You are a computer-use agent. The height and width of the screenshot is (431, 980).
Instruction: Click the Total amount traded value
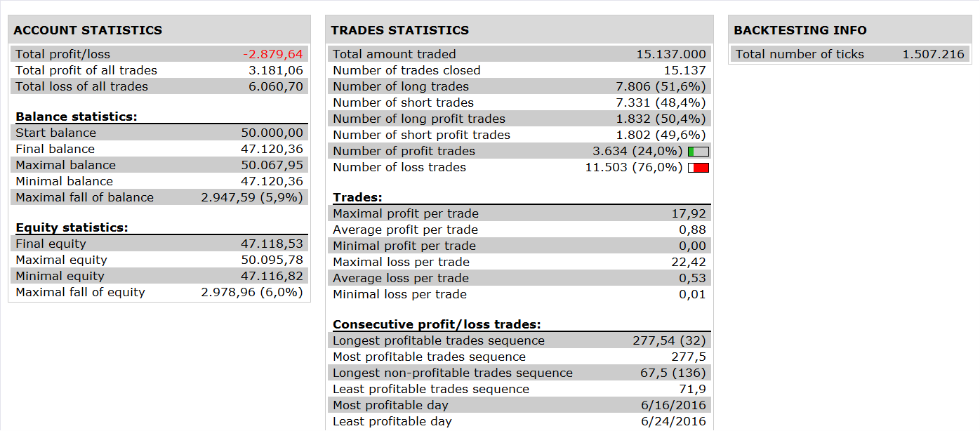point(671,54)
